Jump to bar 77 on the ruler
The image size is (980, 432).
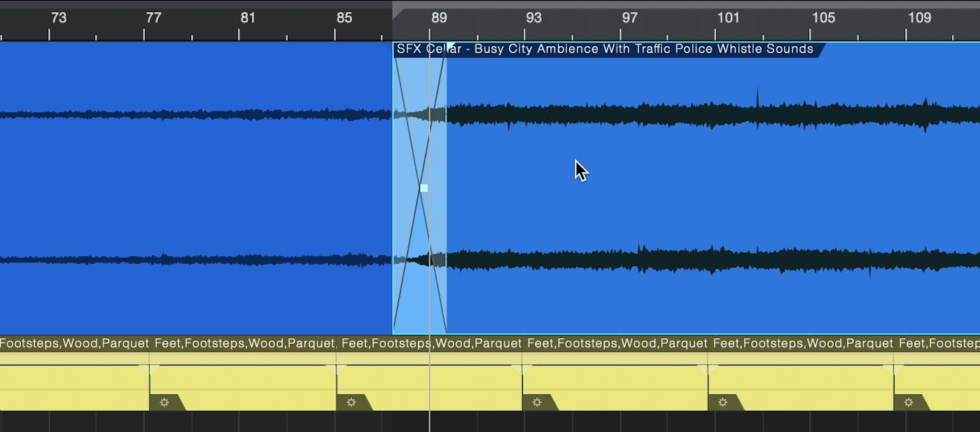coord(153,18)
